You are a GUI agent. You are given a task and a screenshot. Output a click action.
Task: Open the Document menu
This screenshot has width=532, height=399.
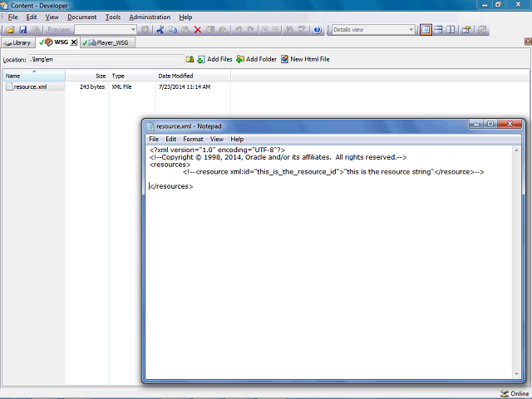(x=81, y=17)
